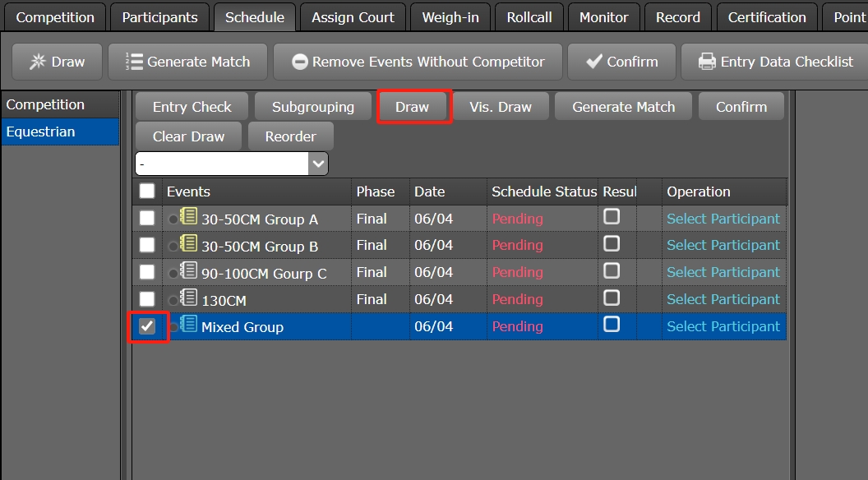Click minus icon on Remove Events Without Competitor

pos(298,62)
